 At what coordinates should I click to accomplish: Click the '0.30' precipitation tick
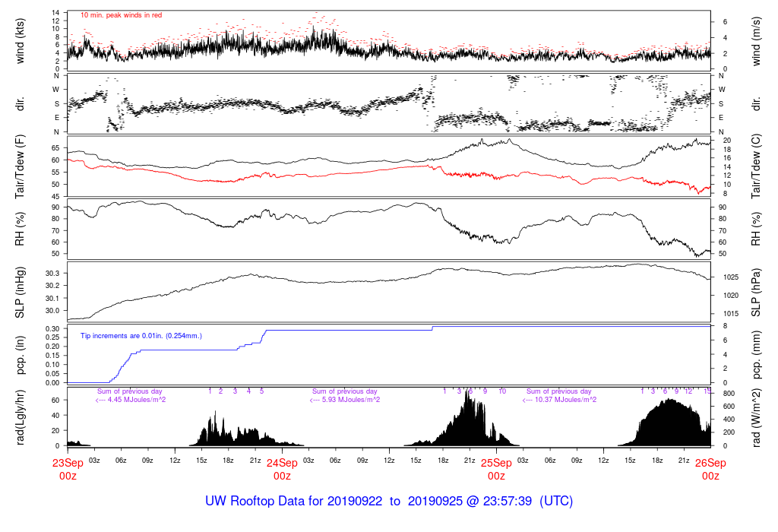(52, 329)
